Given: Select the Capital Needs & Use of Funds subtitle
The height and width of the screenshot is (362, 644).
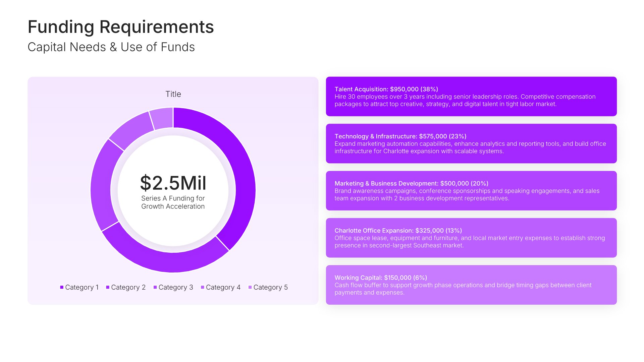Looking at the screenshot, I should pyautogui.click(x=111, y=47).
